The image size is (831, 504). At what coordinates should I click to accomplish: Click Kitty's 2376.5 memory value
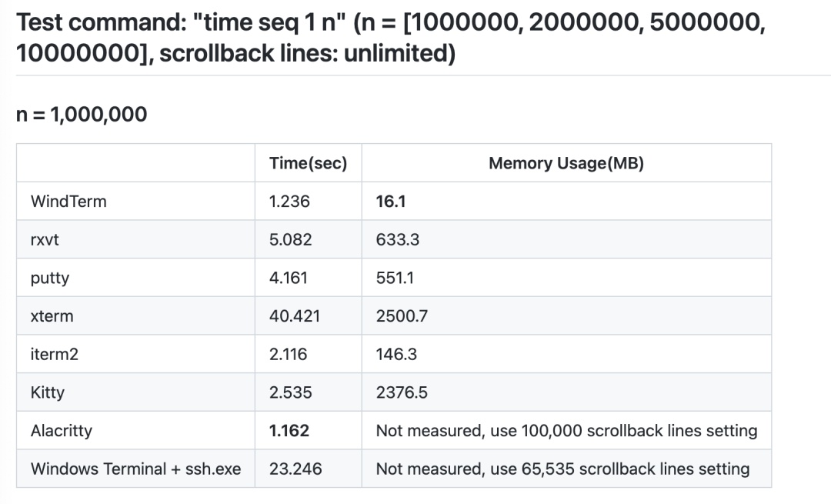point(402,392)
